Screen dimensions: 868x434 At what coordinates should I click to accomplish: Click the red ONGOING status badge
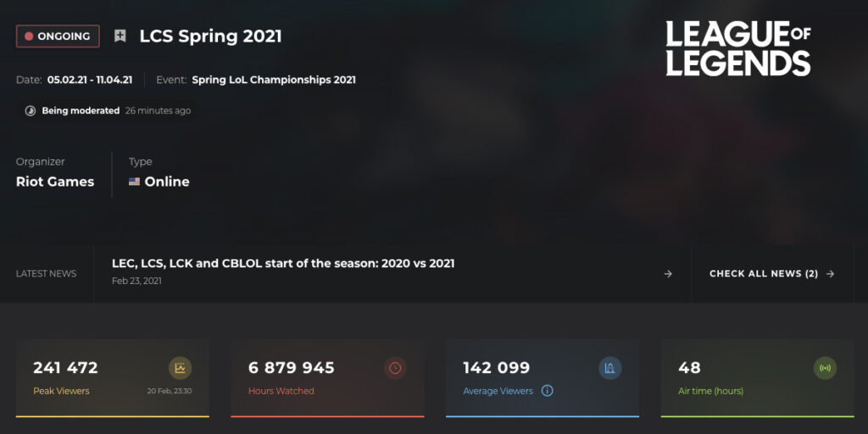[58, 36]
